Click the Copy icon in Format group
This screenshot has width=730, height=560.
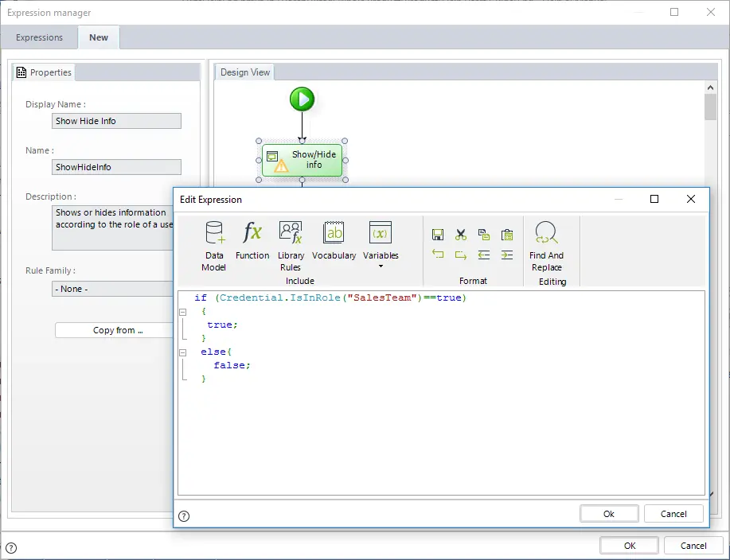click(484, 235)
